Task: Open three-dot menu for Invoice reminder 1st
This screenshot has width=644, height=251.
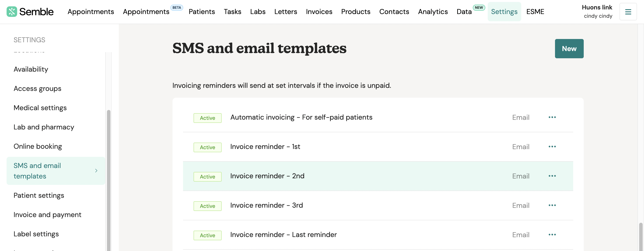Action: point(552,147)
